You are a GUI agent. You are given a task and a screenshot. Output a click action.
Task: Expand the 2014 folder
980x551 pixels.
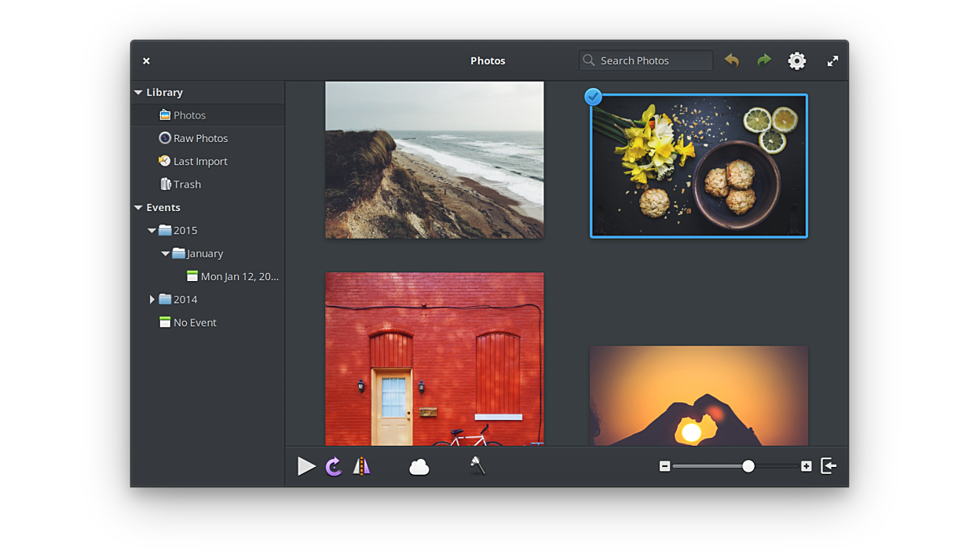point(152,300)
